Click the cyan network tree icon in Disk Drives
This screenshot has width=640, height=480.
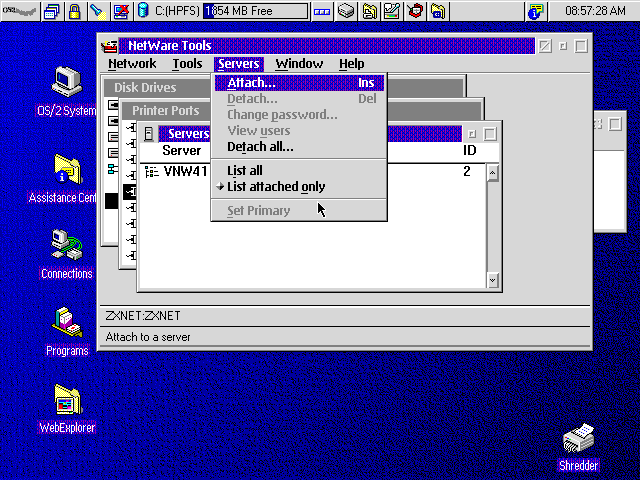(x=113, y=169)
